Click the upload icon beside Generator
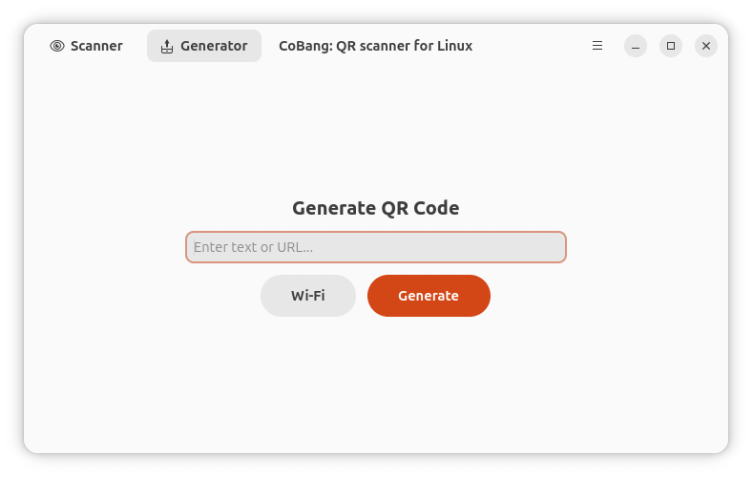This screenshot has height=477, width=752. [167, 46]
